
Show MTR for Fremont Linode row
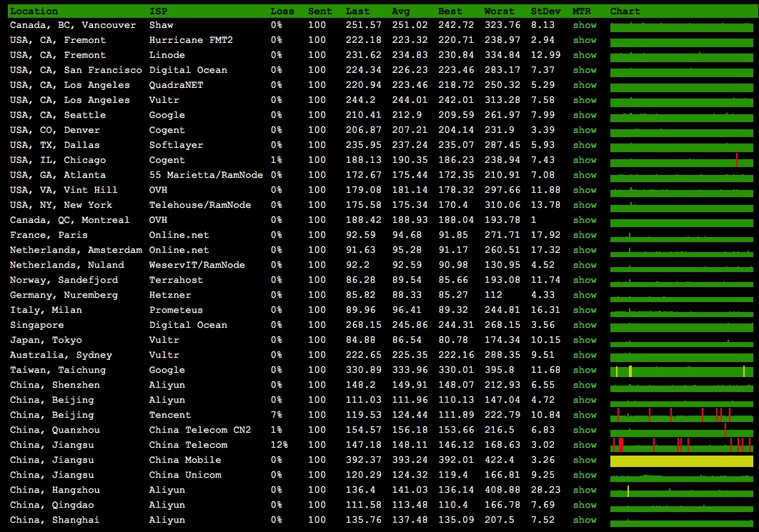coord(585,55)
